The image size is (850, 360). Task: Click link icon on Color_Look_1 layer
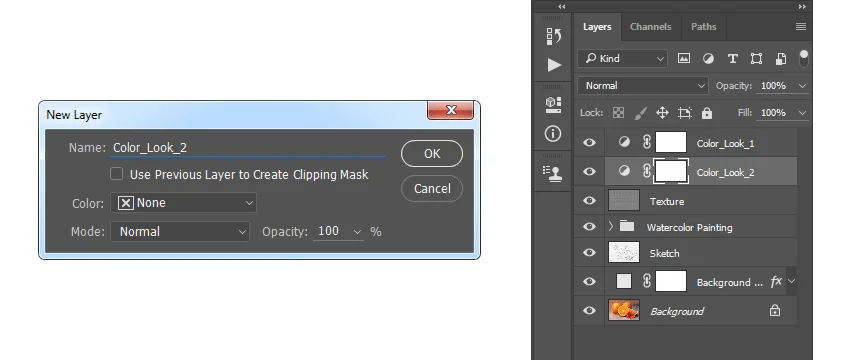click(646, 143)
